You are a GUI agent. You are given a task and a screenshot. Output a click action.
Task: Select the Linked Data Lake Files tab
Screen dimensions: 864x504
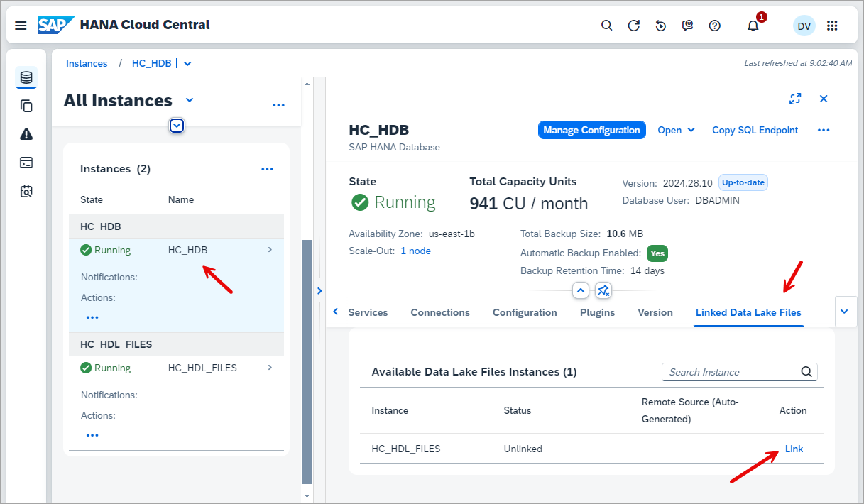(x=748, y=312)
